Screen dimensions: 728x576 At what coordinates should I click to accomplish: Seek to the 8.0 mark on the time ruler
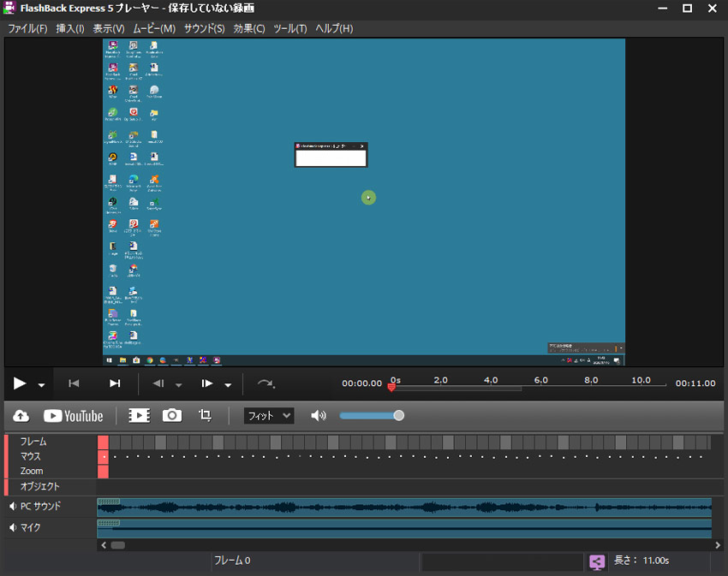[591, 380]
